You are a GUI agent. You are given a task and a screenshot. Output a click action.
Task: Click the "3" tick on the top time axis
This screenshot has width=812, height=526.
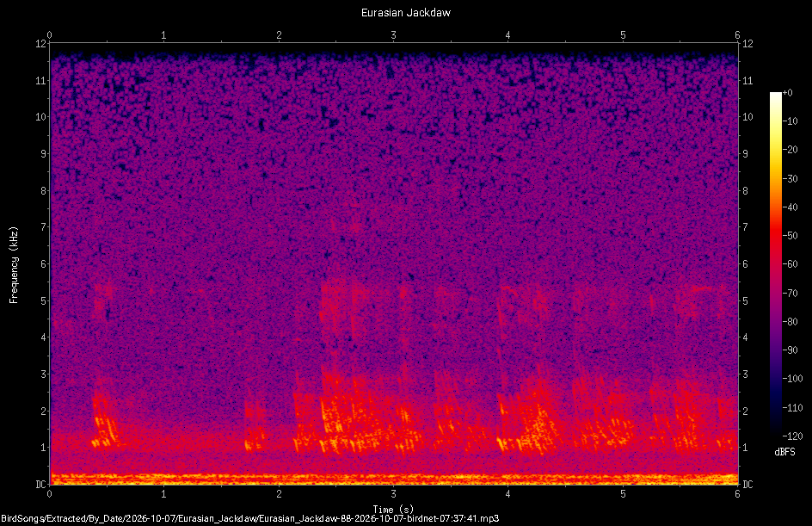394,35
